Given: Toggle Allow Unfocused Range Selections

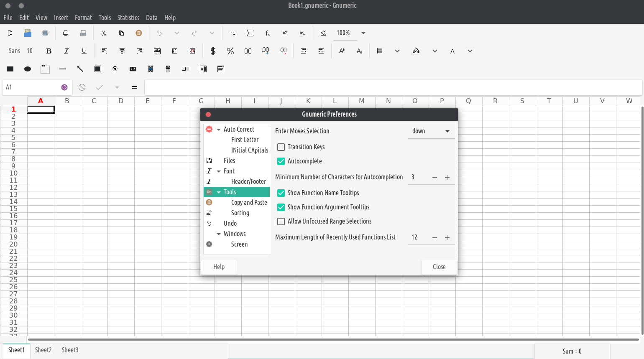Looking at the screenshot, I should coord(281,222).
